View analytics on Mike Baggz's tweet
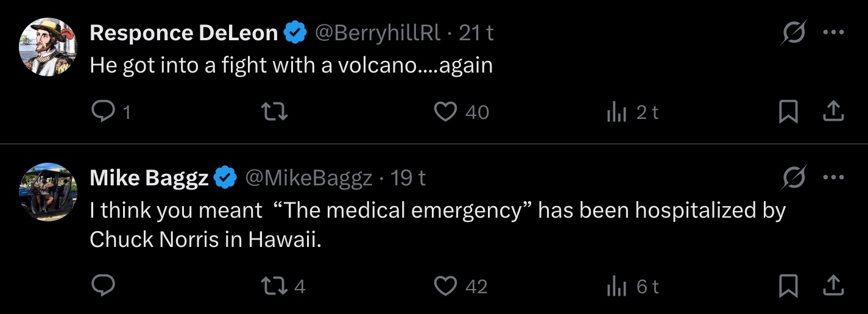The height and width of the screenshot is (314, 868). pyautogui.click(x=617, y=287)
